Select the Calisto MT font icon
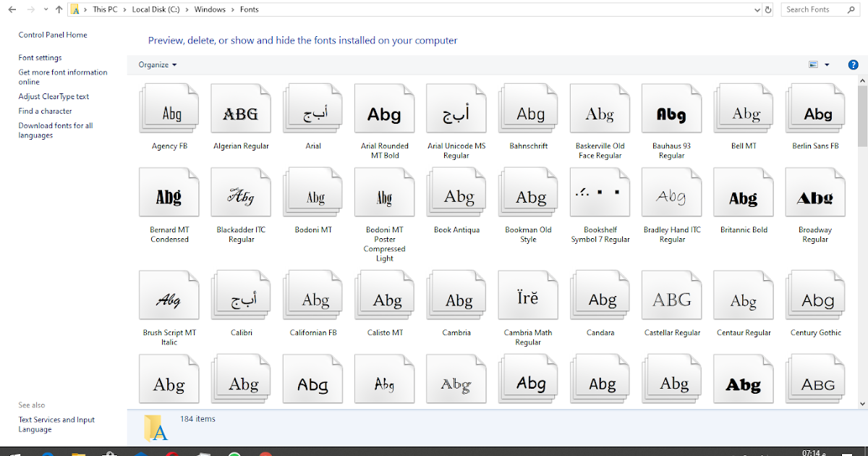868x456 pixels. coord(385,295)
